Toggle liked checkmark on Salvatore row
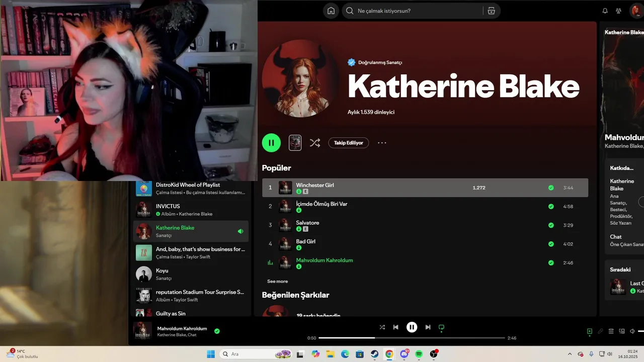The width and height of the screenshot is (644, 362). [551, 225]
